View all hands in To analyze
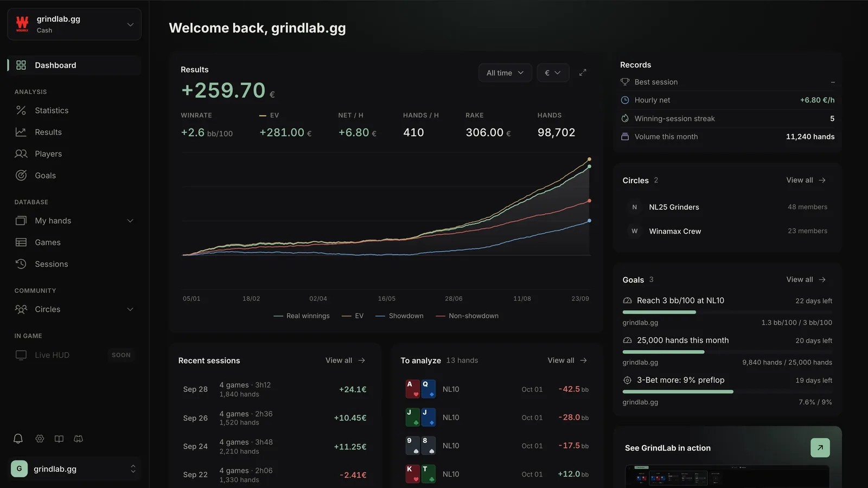Image resolution: width=868 pixels, height=488 pixels. pos(567,361)
